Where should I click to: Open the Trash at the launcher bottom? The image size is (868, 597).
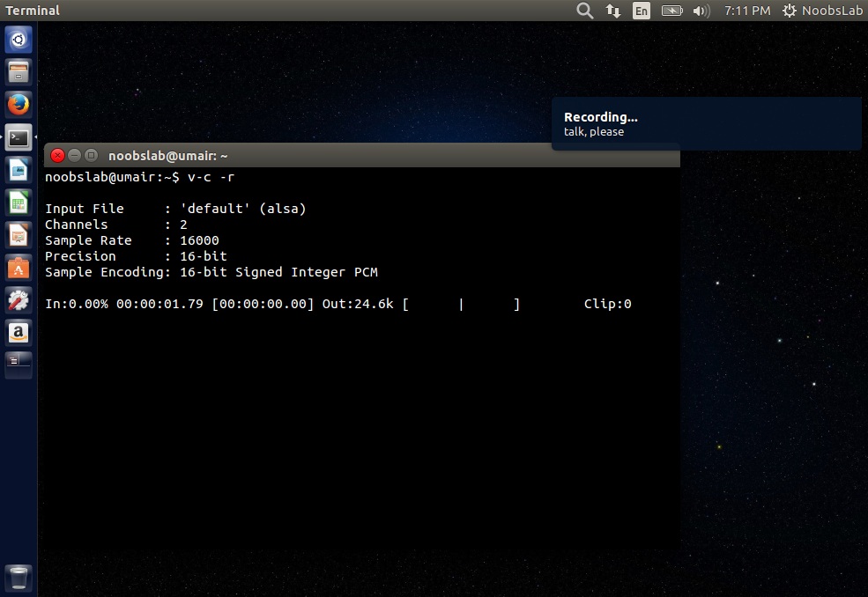(x=19, y=578)
